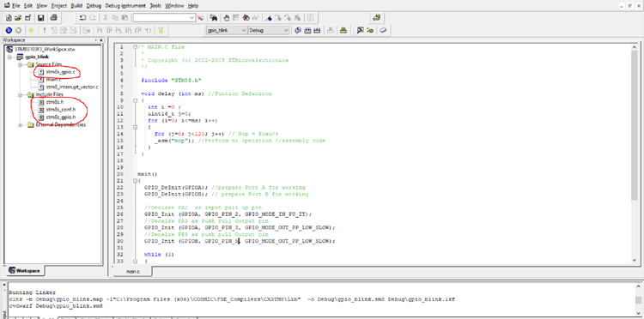
Task: Click the 'while (1)' code line
Action: click(159, 255)
